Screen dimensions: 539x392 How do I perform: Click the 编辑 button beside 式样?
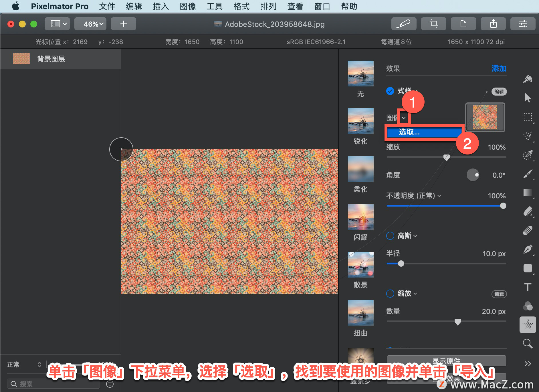(x=499, y=92)
